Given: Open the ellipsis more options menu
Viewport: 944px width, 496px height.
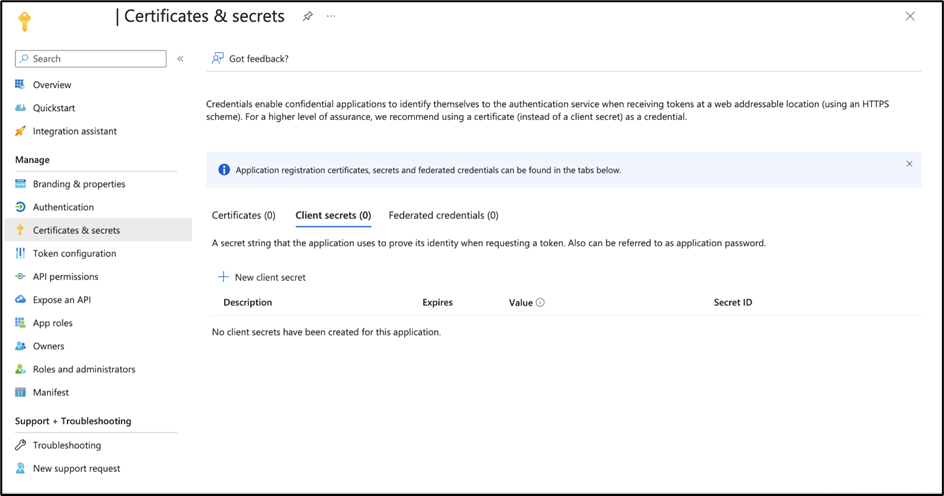Looking at the screenshot, I should [331, 16].
